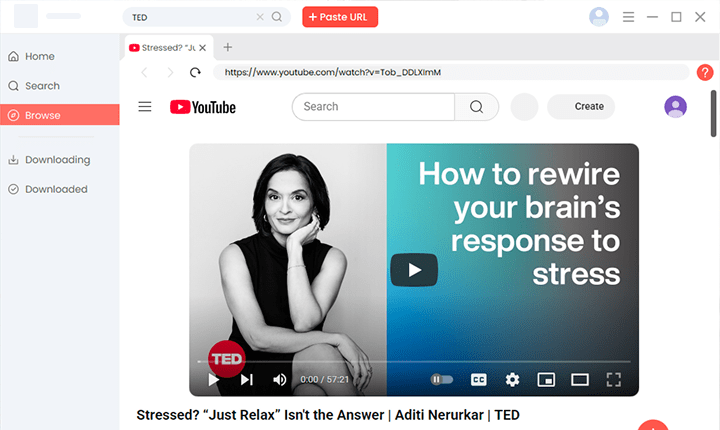Click the large play button on the video
Screen dimensions: 720x430
point(414,270)
